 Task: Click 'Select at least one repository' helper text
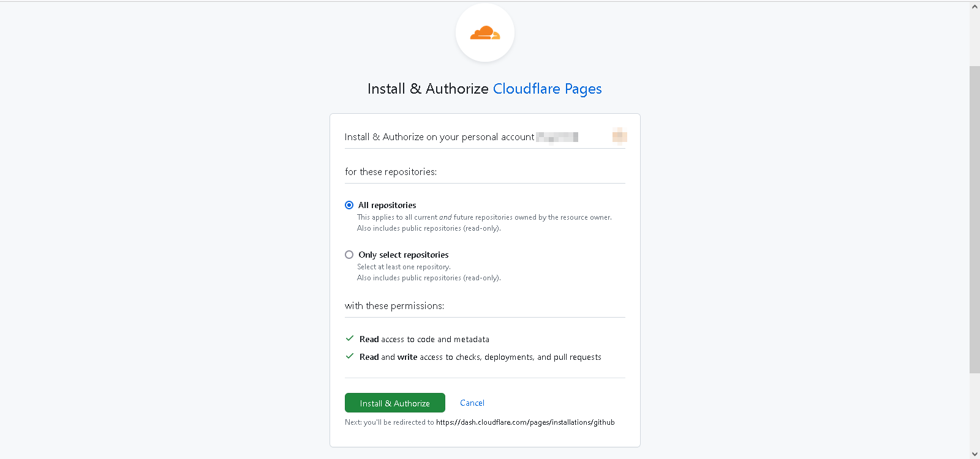click(x=404, y=267)
